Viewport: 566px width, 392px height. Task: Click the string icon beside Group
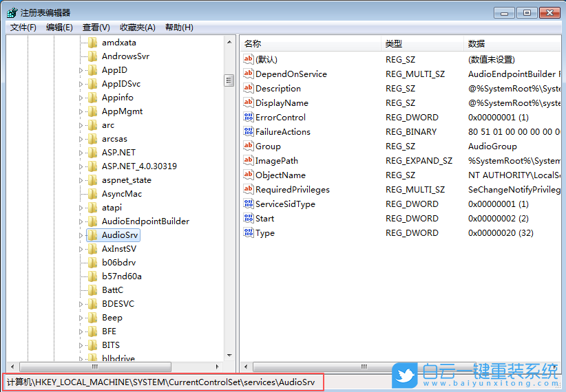(x=249, y=146)
